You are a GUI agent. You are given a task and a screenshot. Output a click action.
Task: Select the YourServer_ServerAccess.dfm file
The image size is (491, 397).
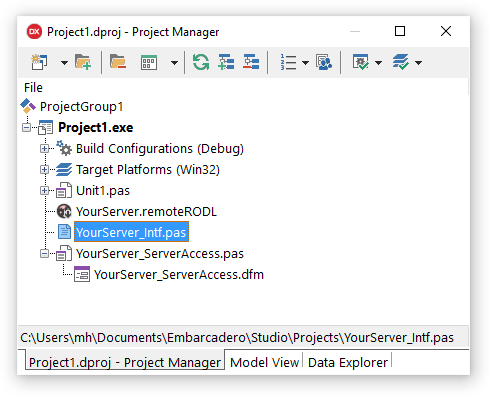click(179, 275)
